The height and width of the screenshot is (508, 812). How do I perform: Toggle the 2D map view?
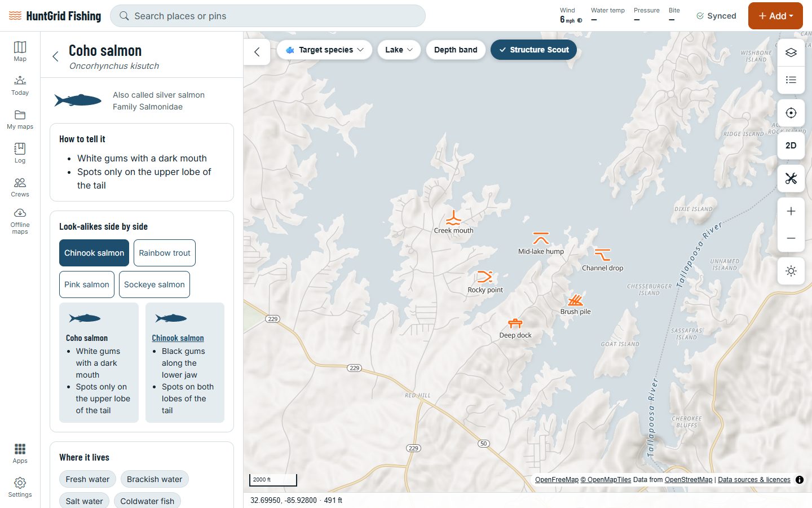tap(791, 146)
